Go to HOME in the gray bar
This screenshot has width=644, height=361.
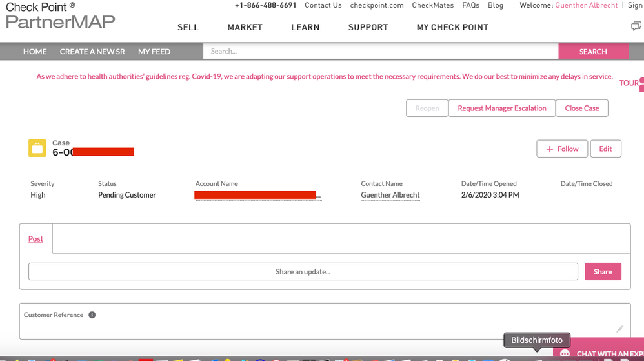tap(35, 52)
